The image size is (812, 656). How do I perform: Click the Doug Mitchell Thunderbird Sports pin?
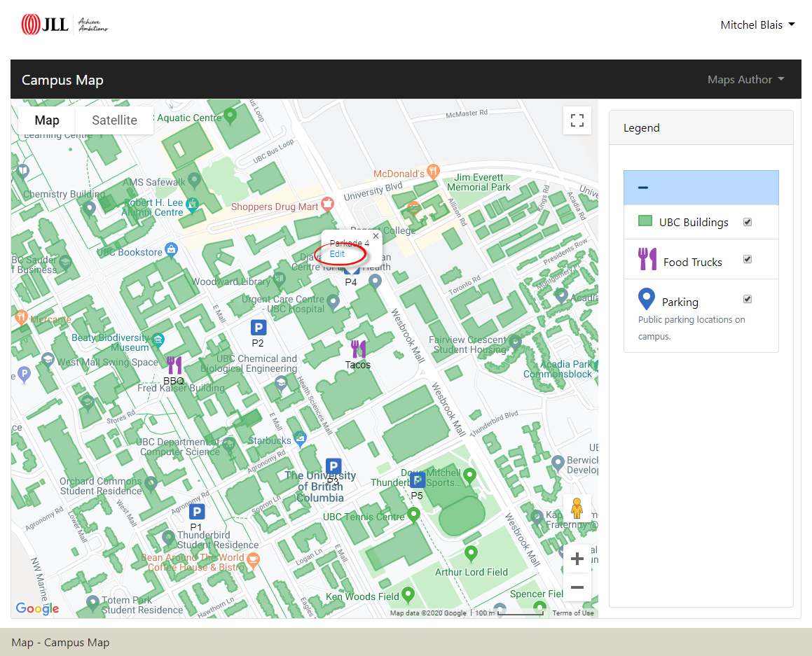pos(469,475)
